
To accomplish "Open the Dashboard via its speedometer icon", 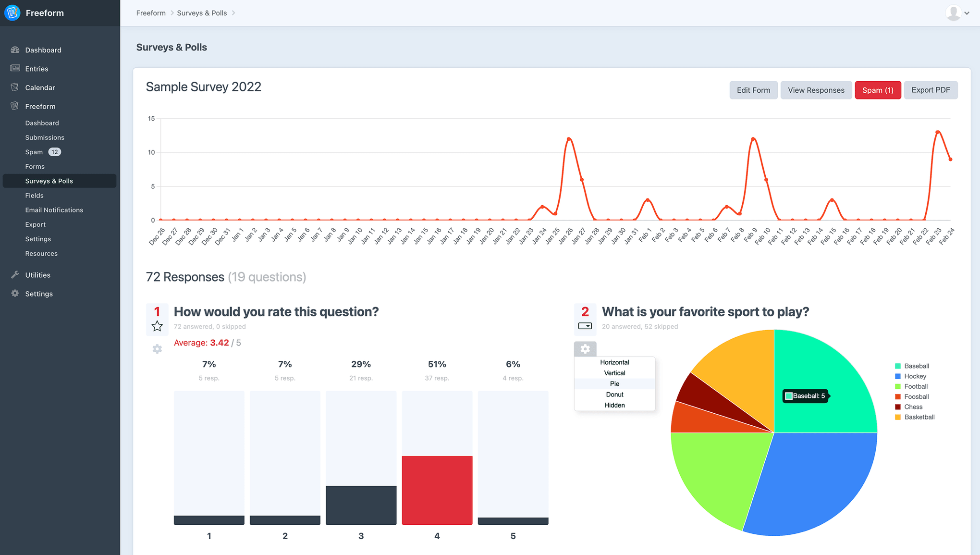I will tap(15, 49).
